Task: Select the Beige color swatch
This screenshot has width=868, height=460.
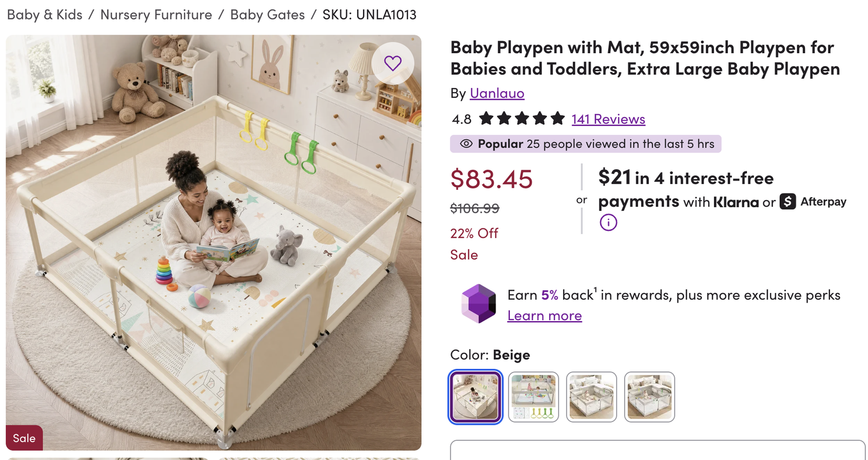Action: pos(475,397)
